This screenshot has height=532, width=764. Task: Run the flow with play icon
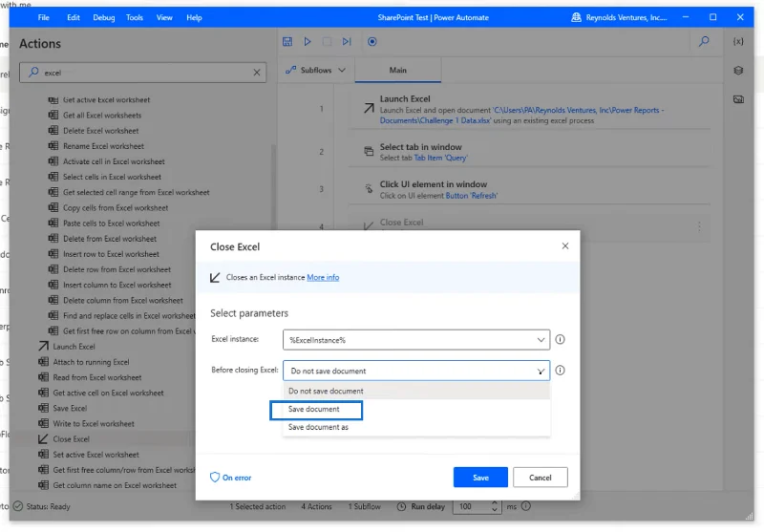tap(308, 41)
